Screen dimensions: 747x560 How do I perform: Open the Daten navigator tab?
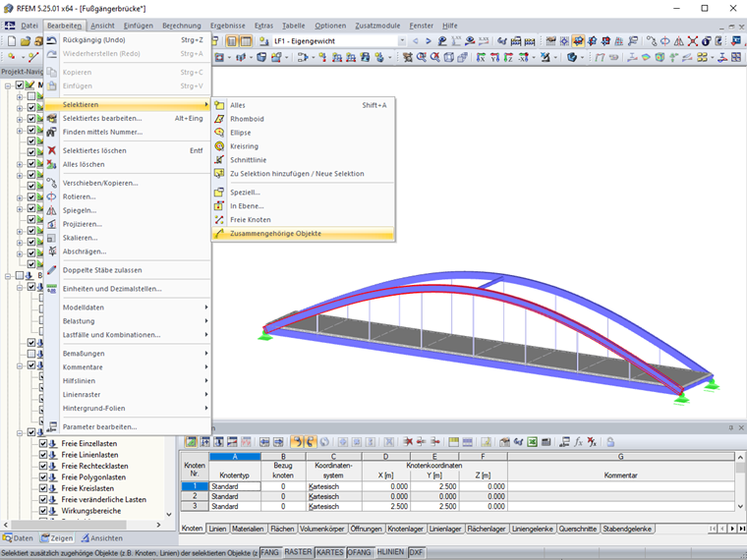[18, 538]
